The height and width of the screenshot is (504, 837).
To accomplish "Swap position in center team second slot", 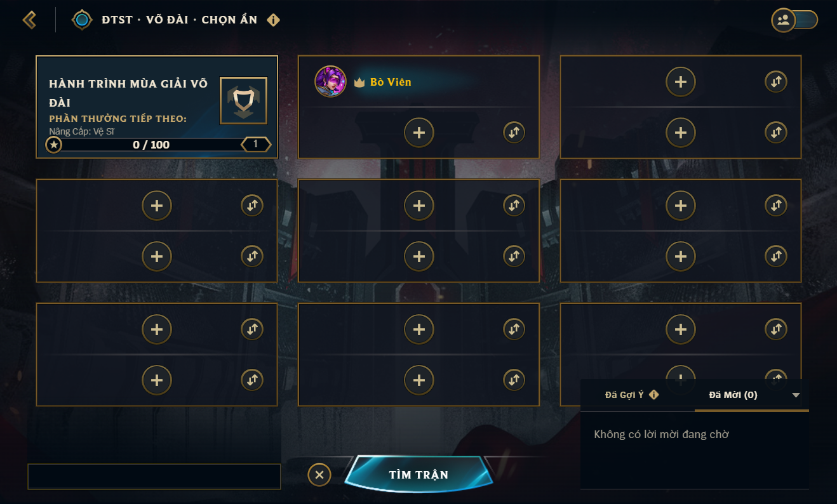I will [x=514, y=256].
